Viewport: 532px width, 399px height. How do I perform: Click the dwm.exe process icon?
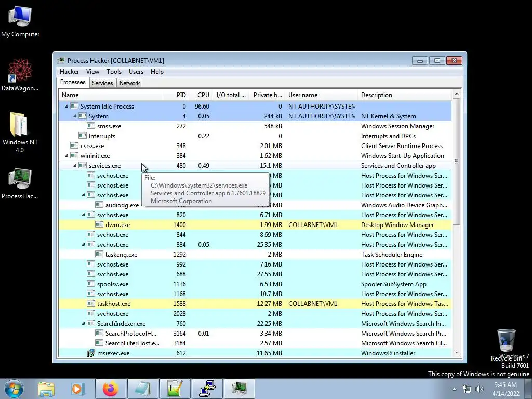click(x=99, y=224)
